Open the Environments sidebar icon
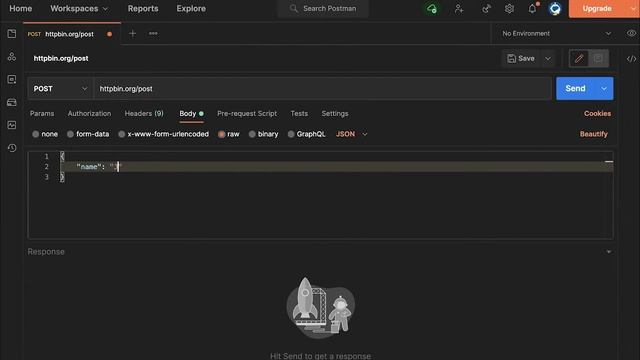Screen dimensions: 640x360 tap(12, 80)
